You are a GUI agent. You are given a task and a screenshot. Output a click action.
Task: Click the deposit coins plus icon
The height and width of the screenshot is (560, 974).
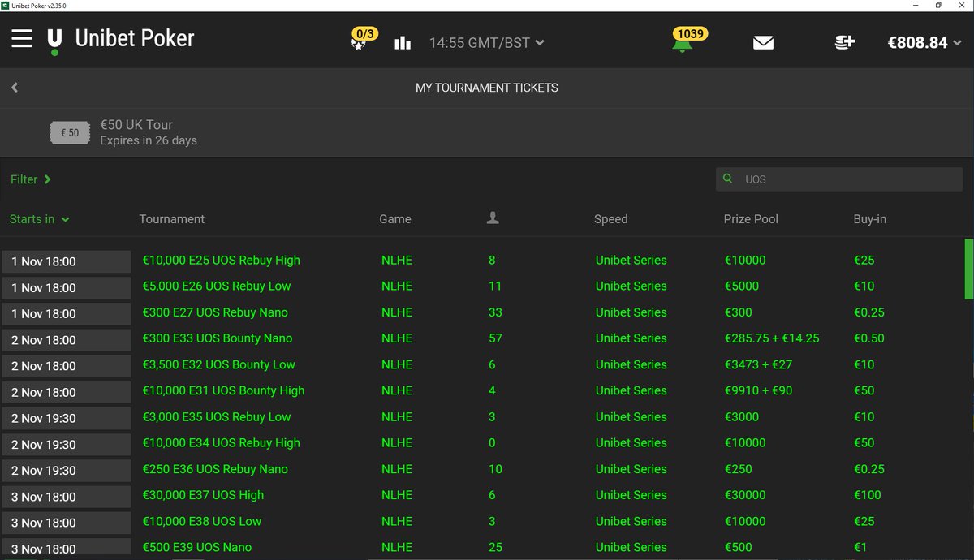(845, 42)
